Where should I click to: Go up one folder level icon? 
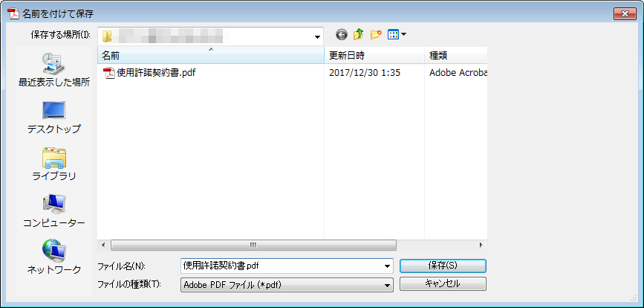359,35
